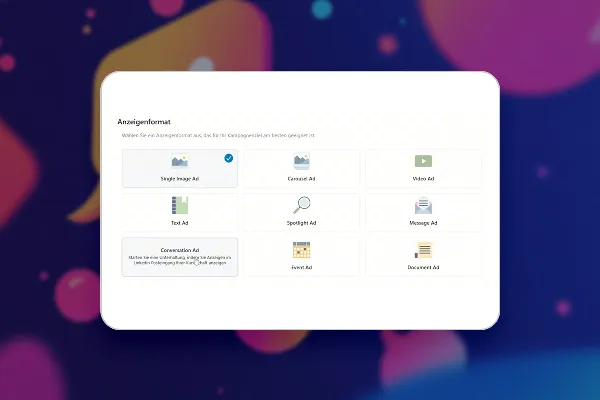Click the Spotlight Ad label
Viewport: 600px width, 400px height.
pos(302,223)
